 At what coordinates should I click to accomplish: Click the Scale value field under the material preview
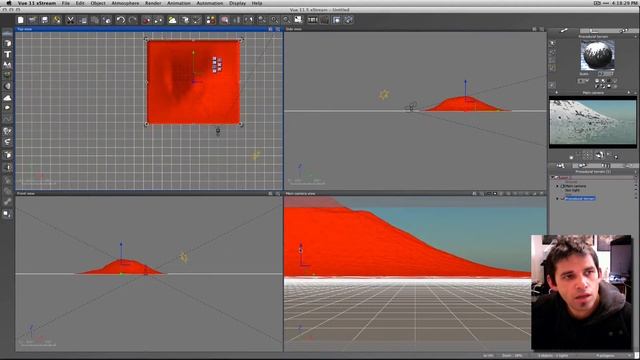click(x=606, y=74)
